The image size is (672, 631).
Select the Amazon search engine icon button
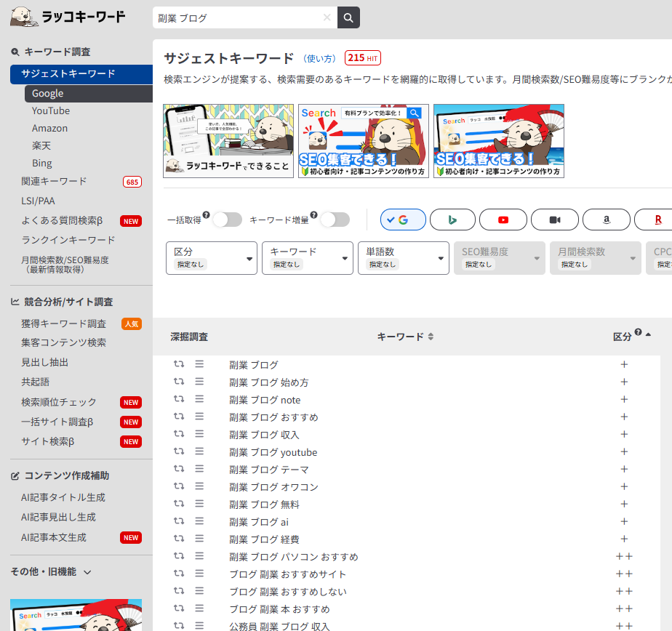click(x=606, y=220)
